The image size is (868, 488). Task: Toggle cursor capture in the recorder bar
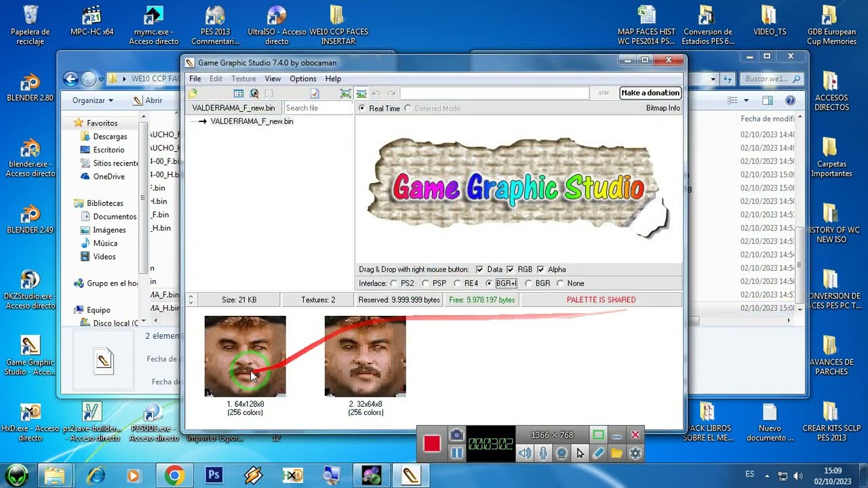coord(580,453)
